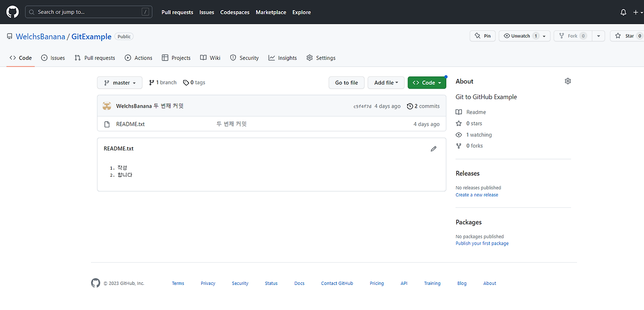This screenshot has width=644, height=310.
Task: Click the WelchsBanana commit author avatar
Action: 107,106
